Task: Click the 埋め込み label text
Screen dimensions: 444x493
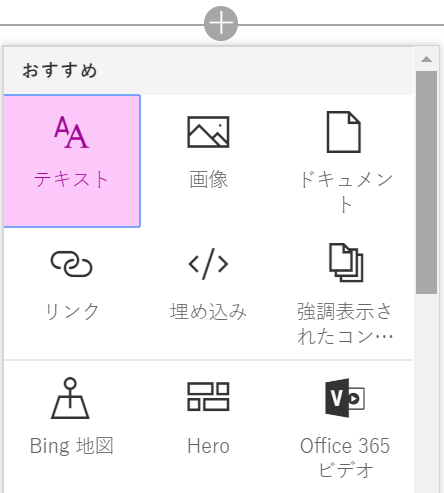Action: tap(208, 311)
